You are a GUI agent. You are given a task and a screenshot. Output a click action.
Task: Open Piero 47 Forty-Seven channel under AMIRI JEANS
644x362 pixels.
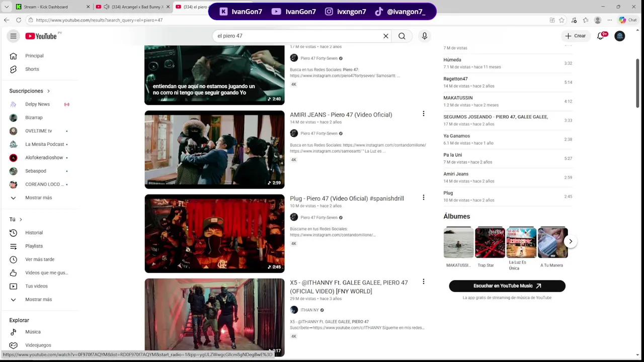[x=319, y=133]
